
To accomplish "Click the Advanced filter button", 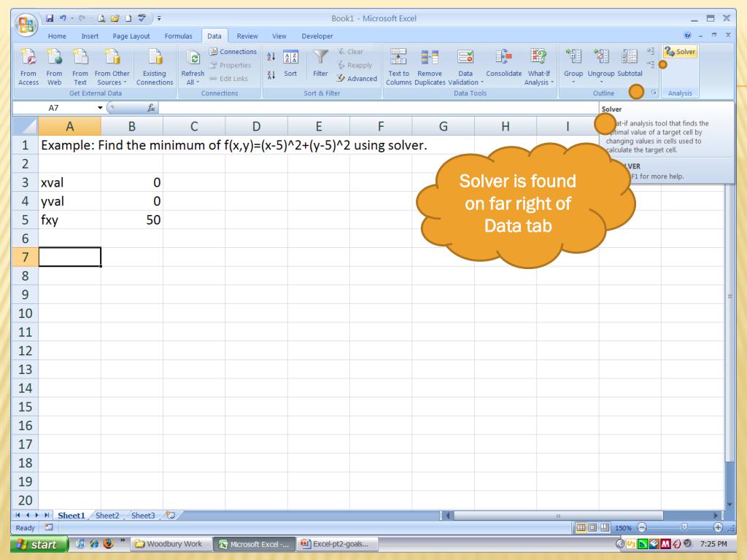I will tap(357, 79).
